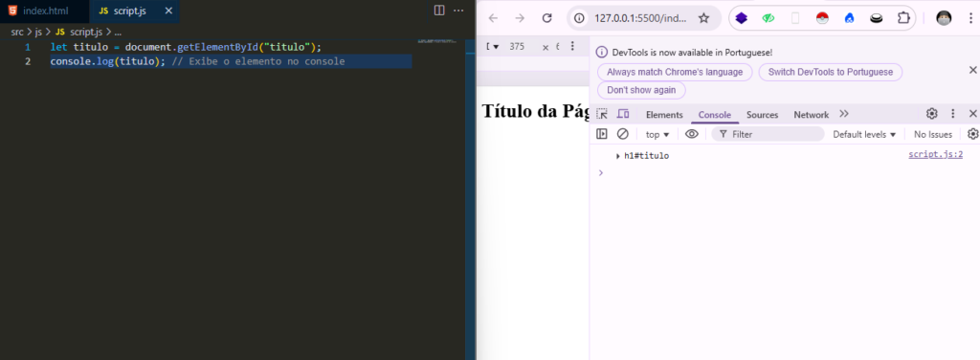Click the js folder breadcrumb
Viewport: 980px width, 360px height.
tap(38, 32)
